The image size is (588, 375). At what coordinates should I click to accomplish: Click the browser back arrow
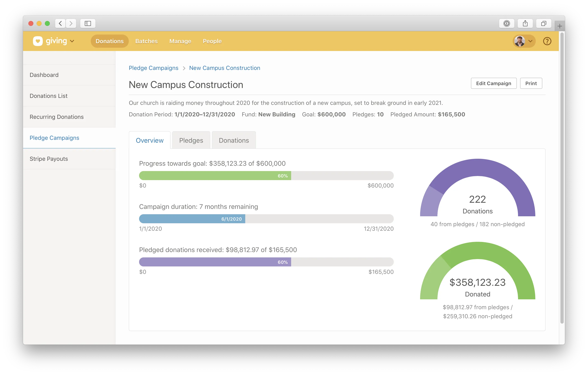[x=60, y=23]
